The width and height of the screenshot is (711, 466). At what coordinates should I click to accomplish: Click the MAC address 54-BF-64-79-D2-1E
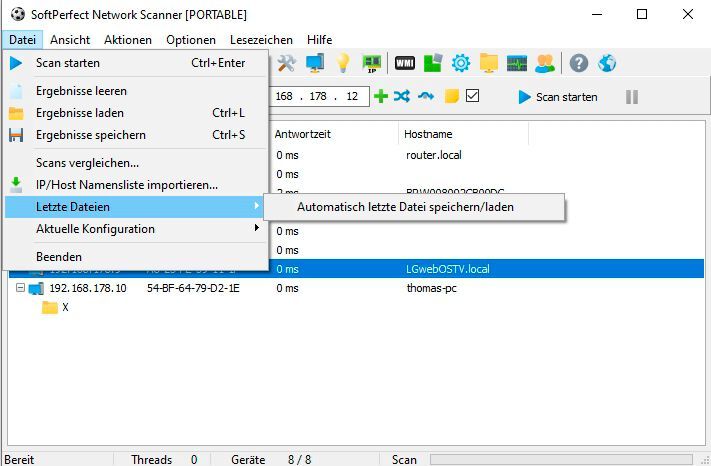click(x=193, y=288)
